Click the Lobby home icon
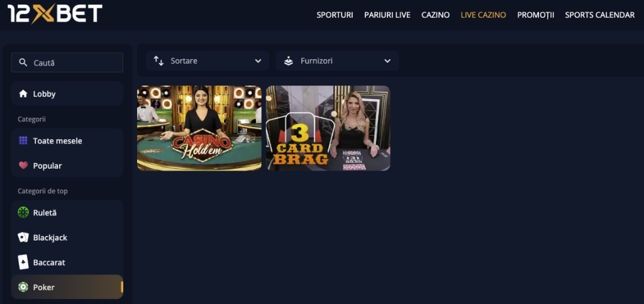This screenshot has width=644, height=304. point(23,94)
